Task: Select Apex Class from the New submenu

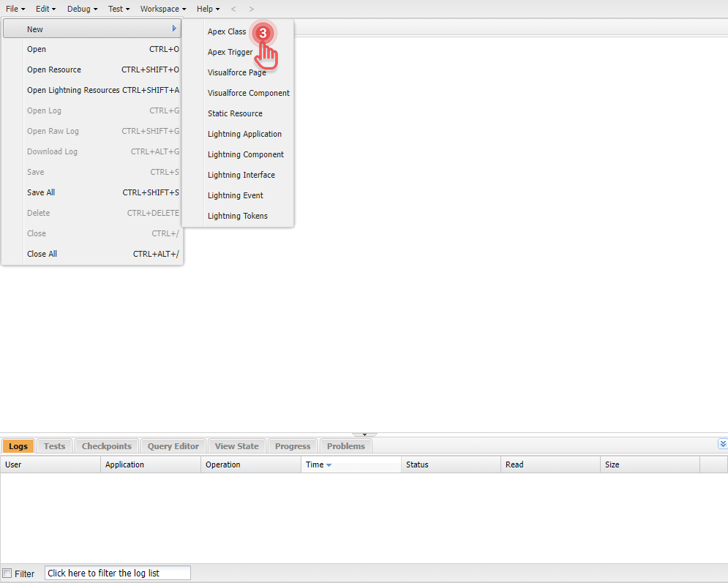Action: 227,31
